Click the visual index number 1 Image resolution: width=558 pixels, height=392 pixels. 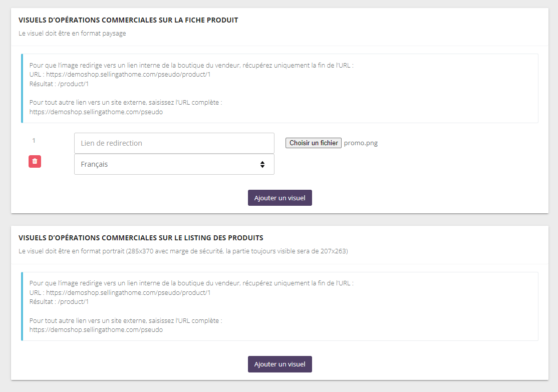click(x=34, y=141)
